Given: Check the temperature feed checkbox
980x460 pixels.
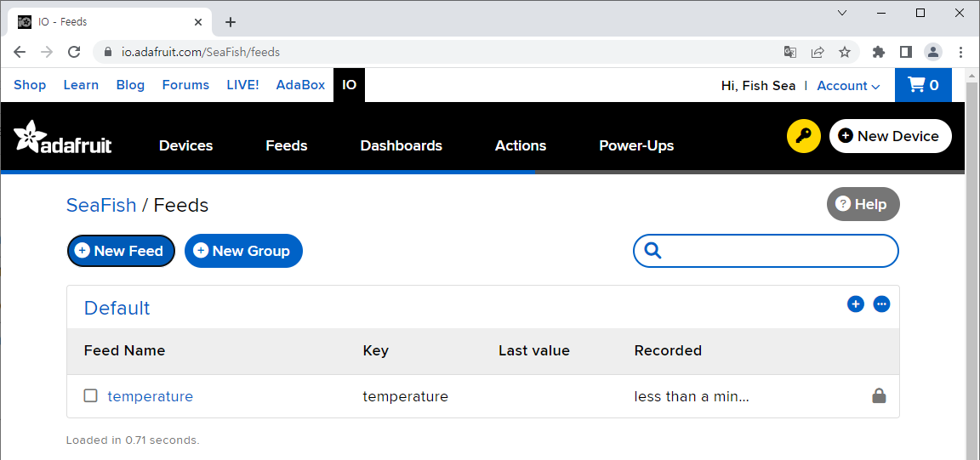Looking at the screenshot, I should click(91, 395).
